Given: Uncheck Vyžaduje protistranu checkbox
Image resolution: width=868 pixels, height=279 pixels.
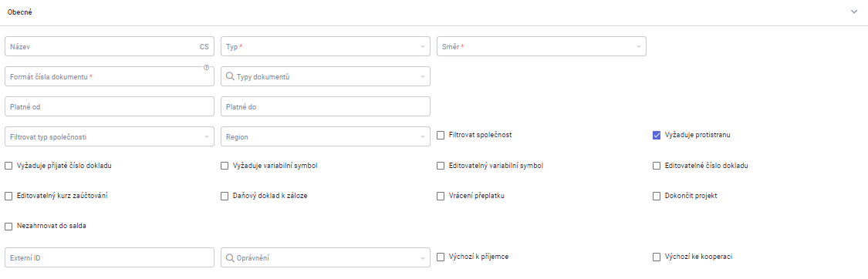Looking at the screenshot, I should [657, 136].
